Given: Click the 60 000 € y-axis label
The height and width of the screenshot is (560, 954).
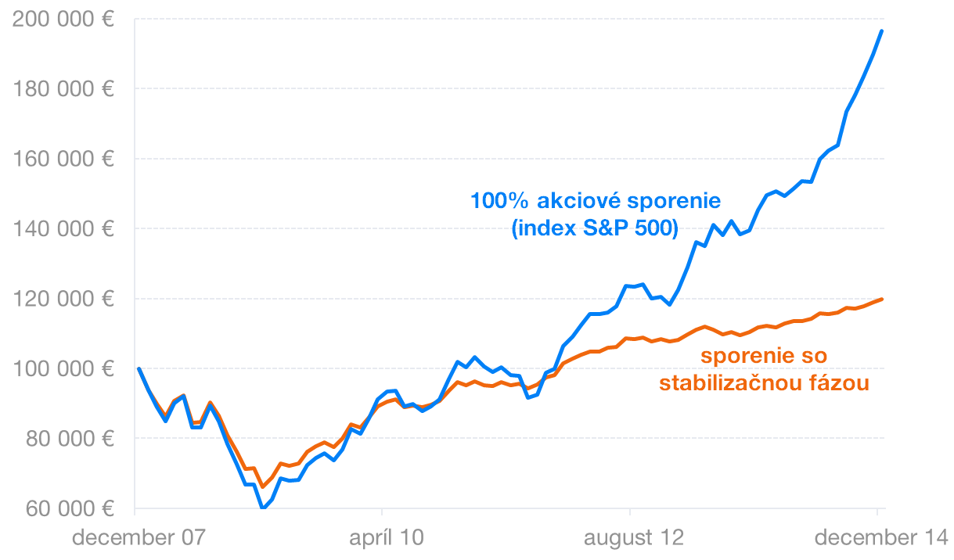Looking at the screenshot, I should [69, 508].
